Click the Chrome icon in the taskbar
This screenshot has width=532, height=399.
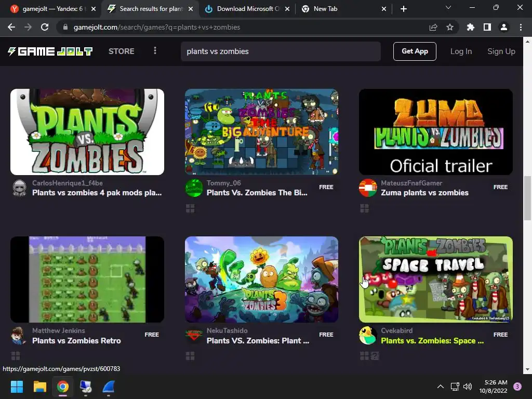click(63, 387)
